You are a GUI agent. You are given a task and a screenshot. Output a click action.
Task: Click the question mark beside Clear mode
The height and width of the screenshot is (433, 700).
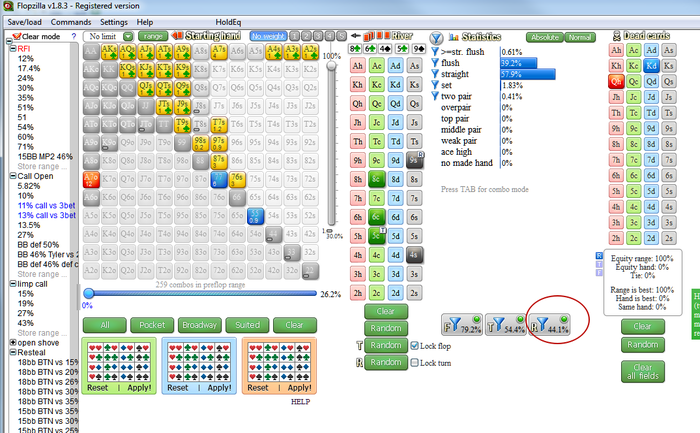click(x=74, y=36)
